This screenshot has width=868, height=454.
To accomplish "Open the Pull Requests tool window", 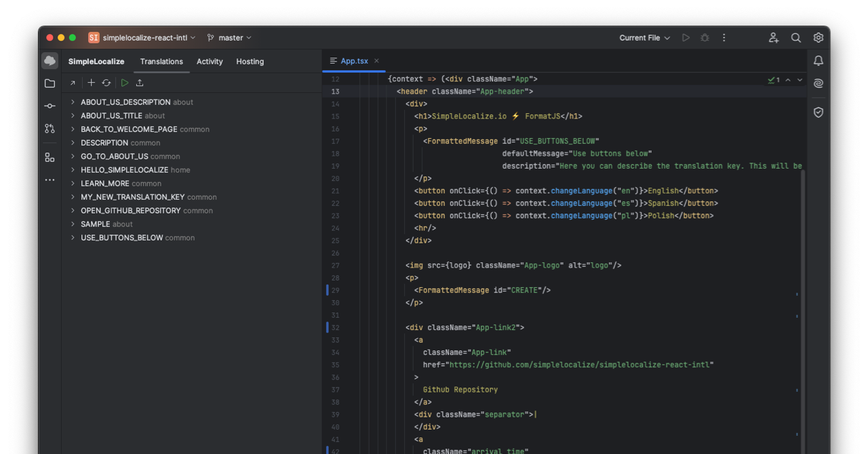I will click(50, 128).
